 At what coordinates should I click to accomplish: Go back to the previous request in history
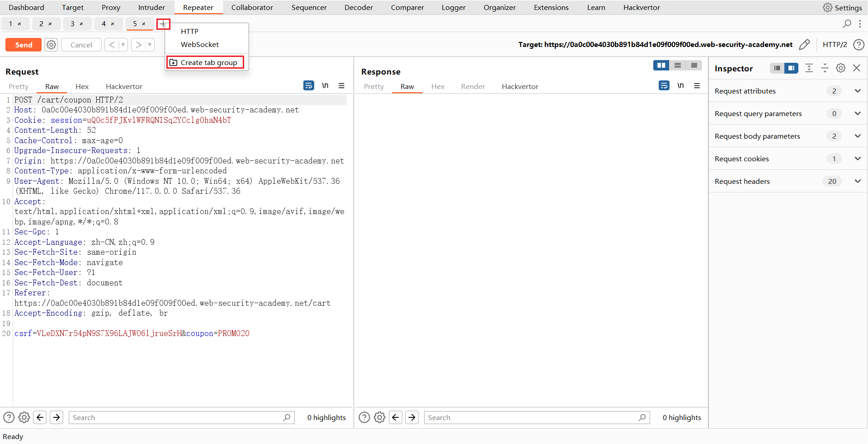point(112,45)
